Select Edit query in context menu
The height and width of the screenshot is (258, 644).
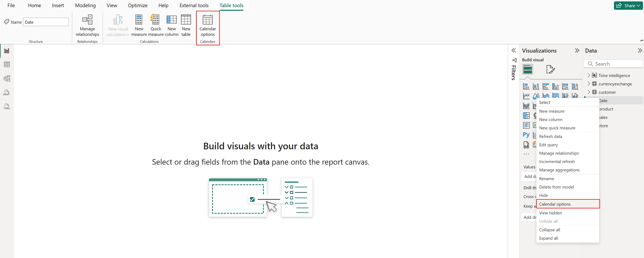(x=548, y=145)
